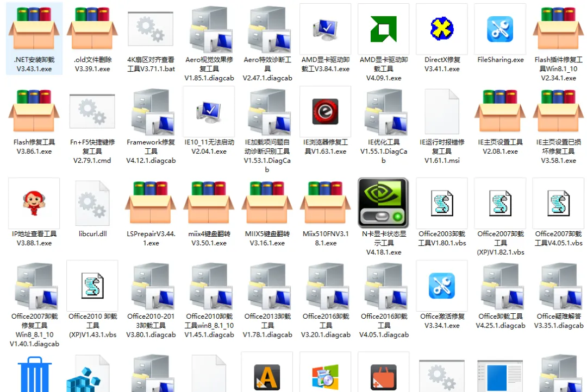The width and height of the screenshot is (587, 392).
Task: Launch IE10_11无法启动 repair tool
Action: click(209, 111)
